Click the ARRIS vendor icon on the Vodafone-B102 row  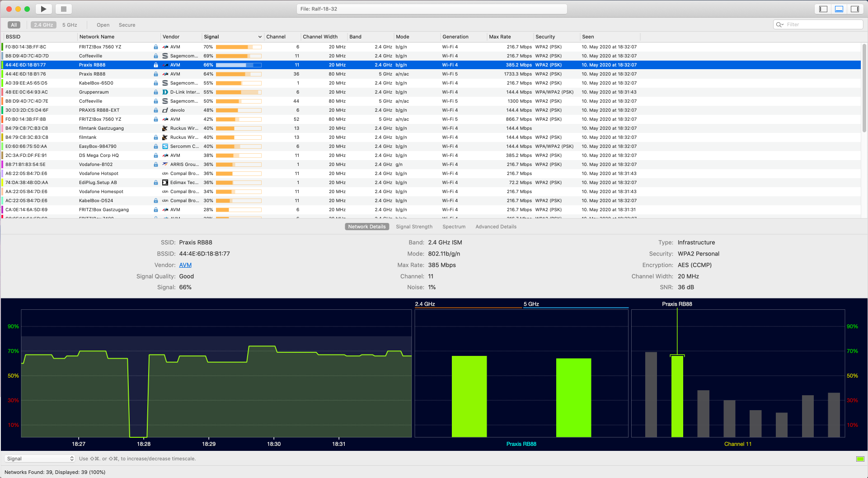[x=165, y=165]
